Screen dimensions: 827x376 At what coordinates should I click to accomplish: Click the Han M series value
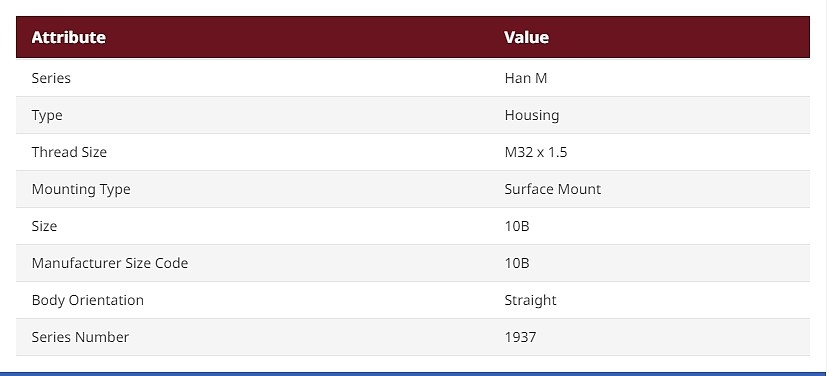(526, 78)
